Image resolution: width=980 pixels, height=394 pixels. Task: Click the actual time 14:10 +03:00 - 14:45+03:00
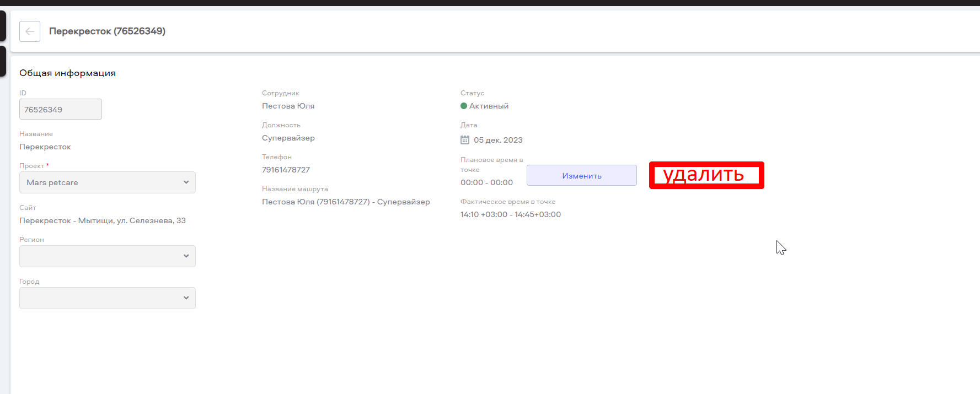511,214
